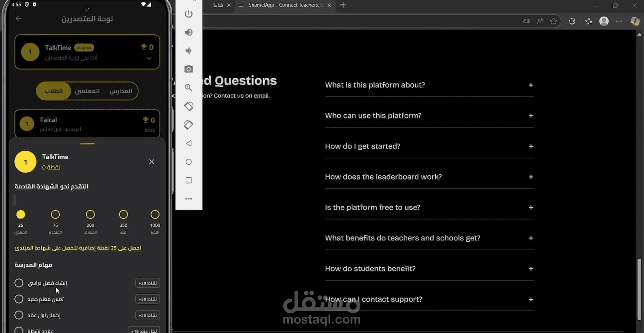Close the ShamelApp browser tab
The image size is (644, 333).
[x=329, y=5]
